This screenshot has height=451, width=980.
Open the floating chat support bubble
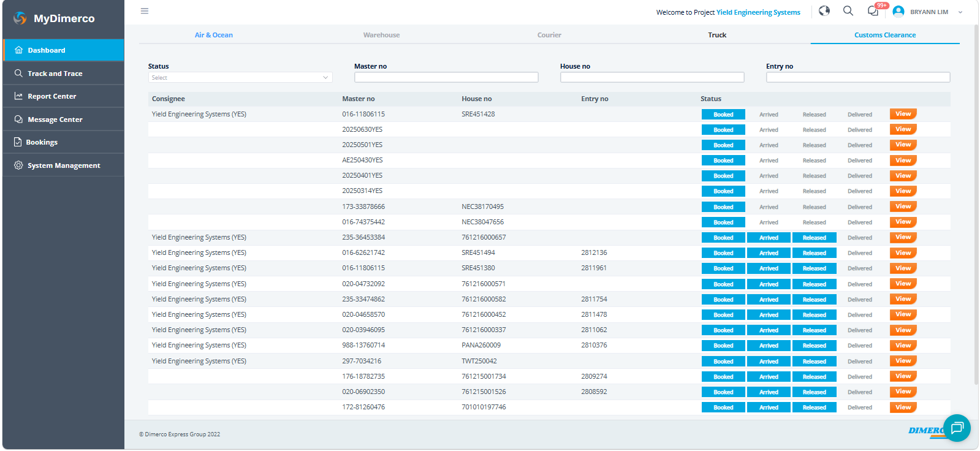click(x=957, y=428)
